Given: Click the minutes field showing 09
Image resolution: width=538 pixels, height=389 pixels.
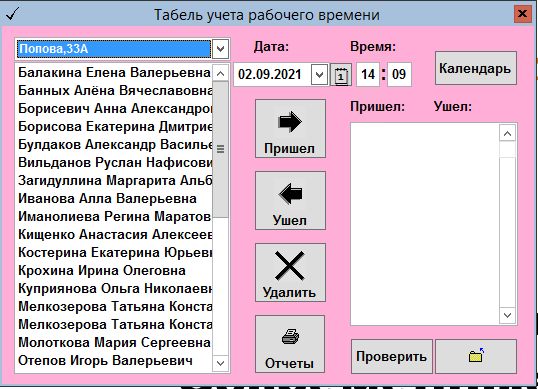Looking at the screenshot, I should (399, 74).
